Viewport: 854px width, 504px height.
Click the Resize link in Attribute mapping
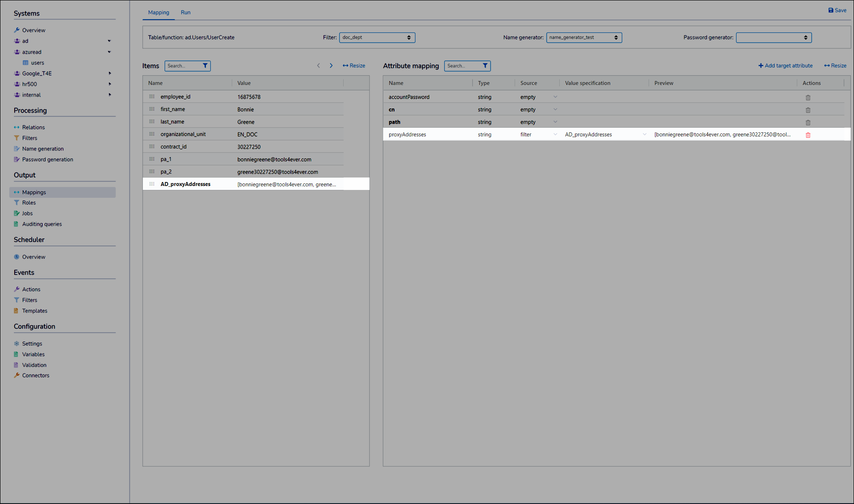click(x=835, y=66)
